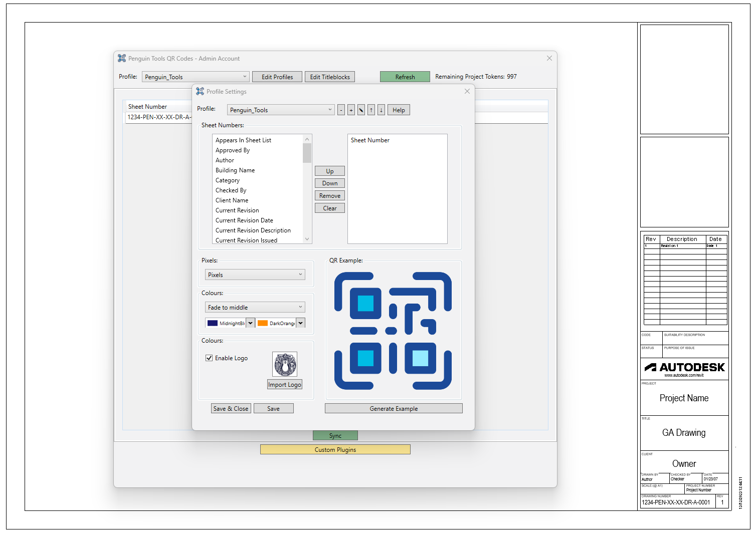Open the Profile dropdown in Profile Settings
Viewport: 756px width, 535px height.
[281, 110]
